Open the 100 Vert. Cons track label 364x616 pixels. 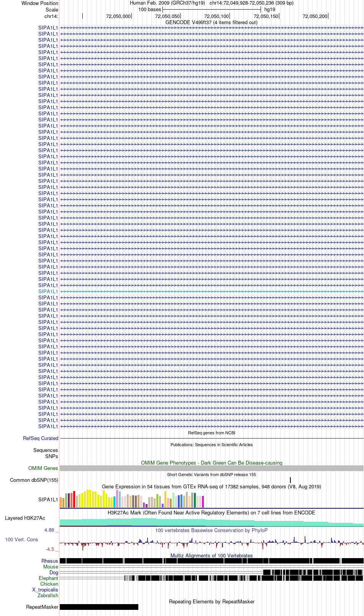tap(21, 539)
